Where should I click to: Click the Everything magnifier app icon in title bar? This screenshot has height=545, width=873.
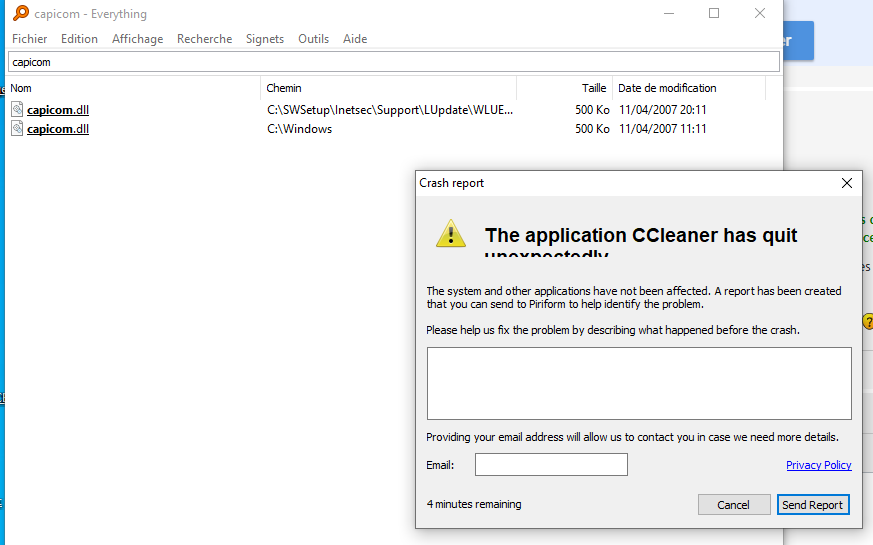click(x=21, y=13)
